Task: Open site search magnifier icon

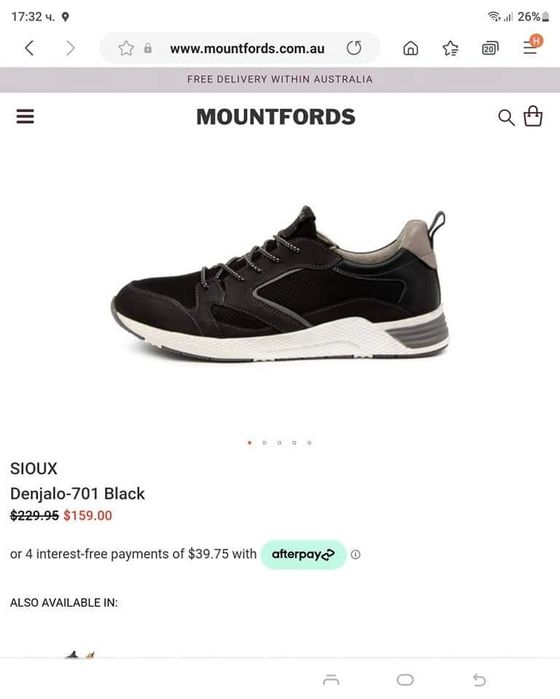Action: click(506, 118)
